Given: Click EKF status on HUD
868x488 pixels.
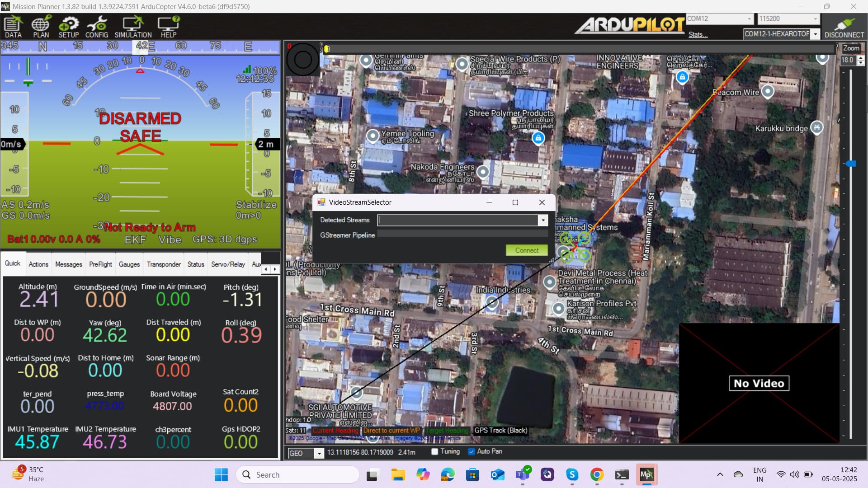Looking at the screenshot, I should pos(135,240).
